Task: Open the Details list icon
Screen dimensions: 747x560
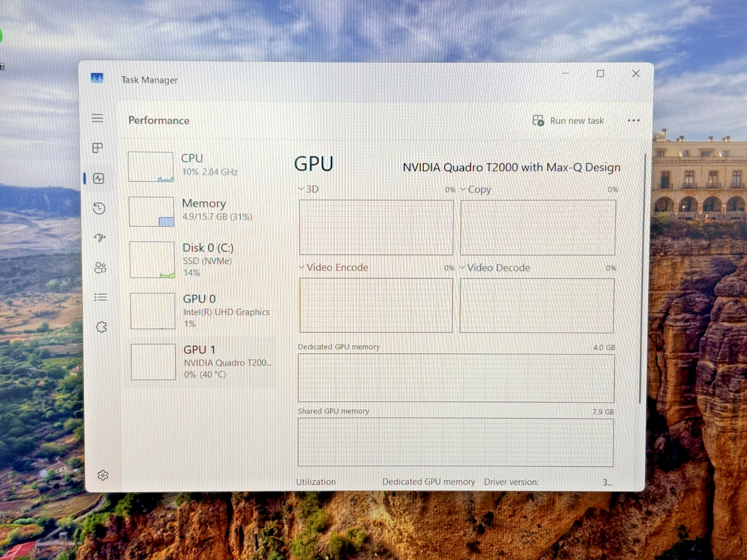Action: pos(101,297)
